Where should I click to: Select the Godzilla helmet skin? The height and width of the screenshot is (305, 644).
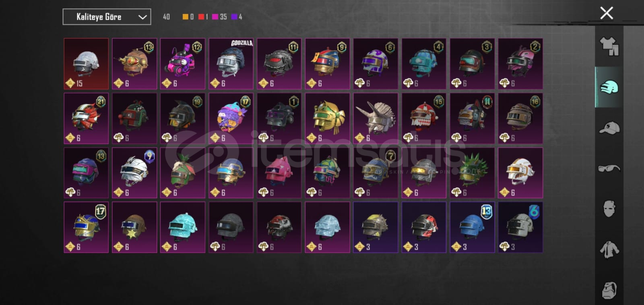click(231, 64)
